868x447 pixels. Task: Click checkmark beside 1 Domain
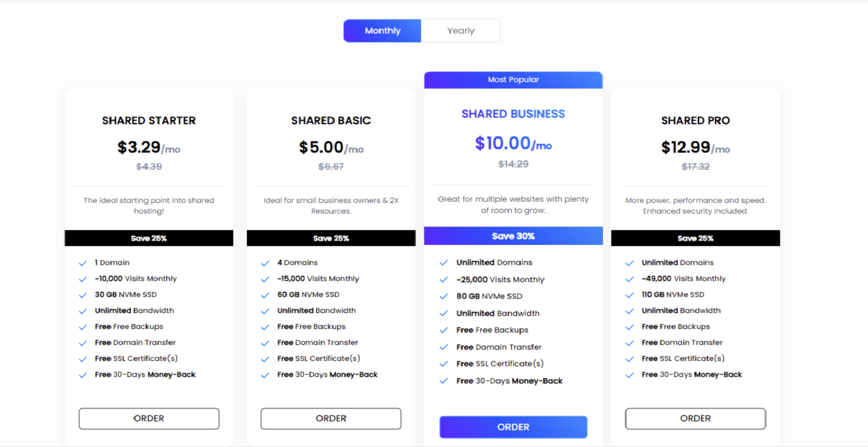(83, 263)
